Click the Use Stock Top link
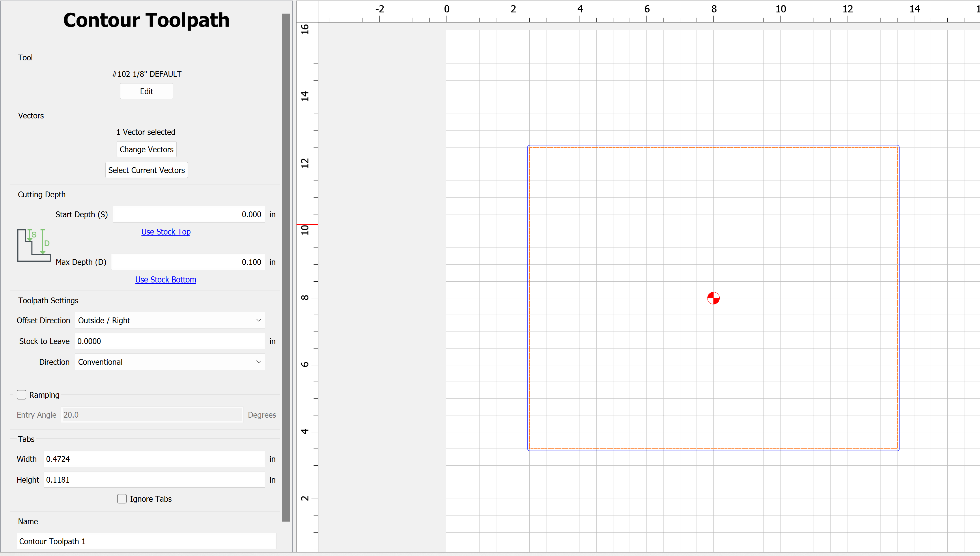 click(166, 231)
